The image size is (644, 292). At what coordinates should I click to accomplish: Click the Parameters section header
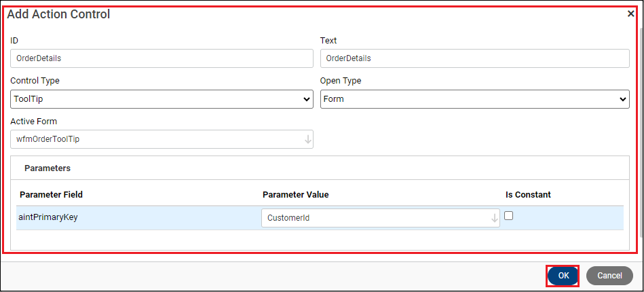[48, 168]
